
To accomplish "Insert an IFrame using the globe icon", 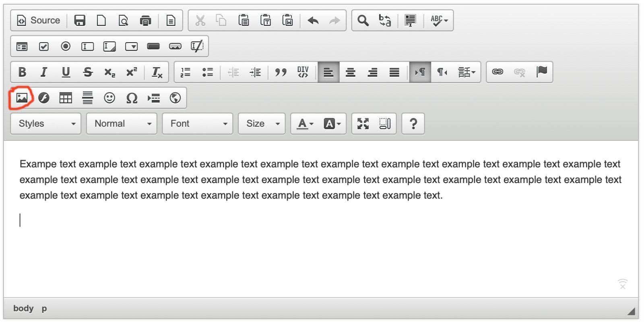I will pyautogui.click(x=175, y=98).
